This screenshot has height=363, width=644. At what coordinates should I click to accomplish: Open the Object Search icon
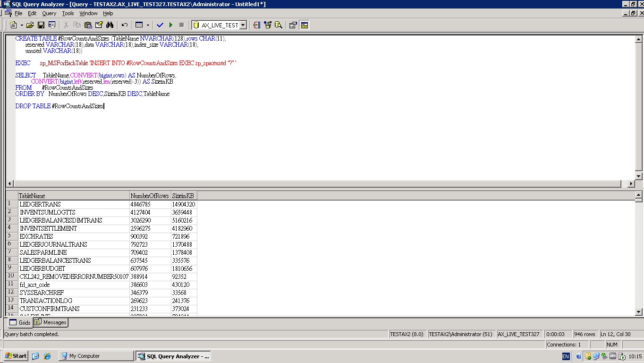pos(278,25)
